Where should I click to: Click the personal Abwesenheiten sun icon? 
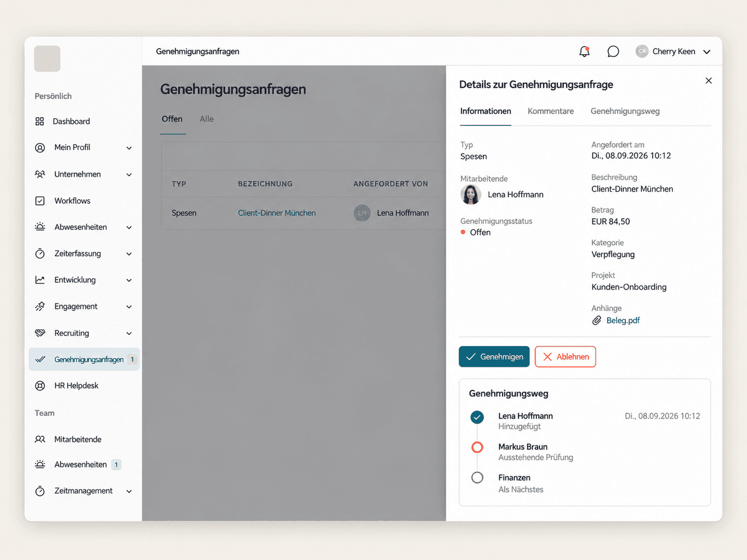(40, 227)
